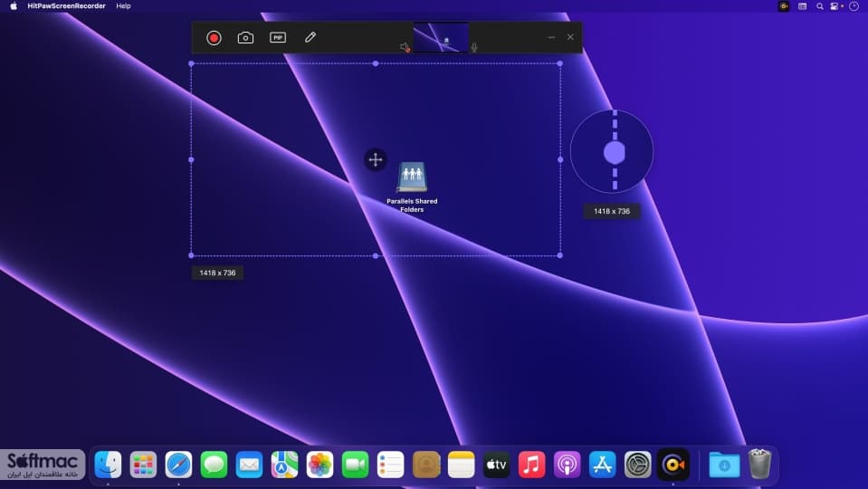The image size is (868, 489).
Task: Click the HitPaw recorder menu bar status icon
Action: (784, 6)
